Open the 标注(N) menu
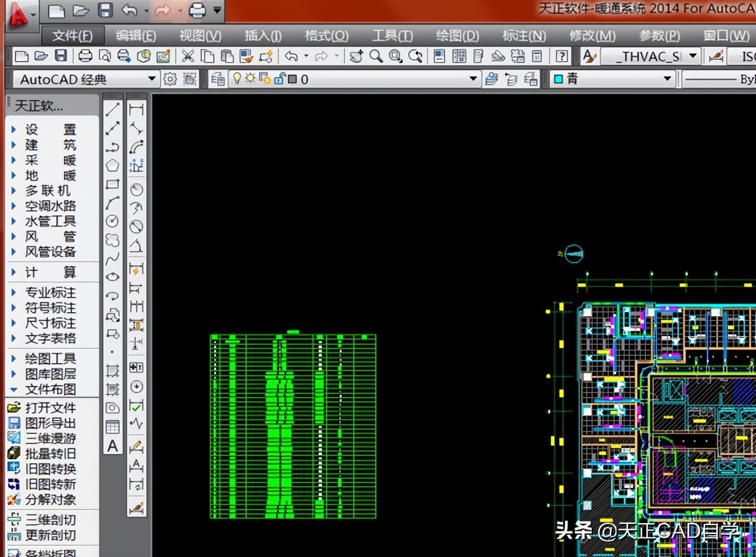Viewport: 756px width, 557px height. point(523,36)
